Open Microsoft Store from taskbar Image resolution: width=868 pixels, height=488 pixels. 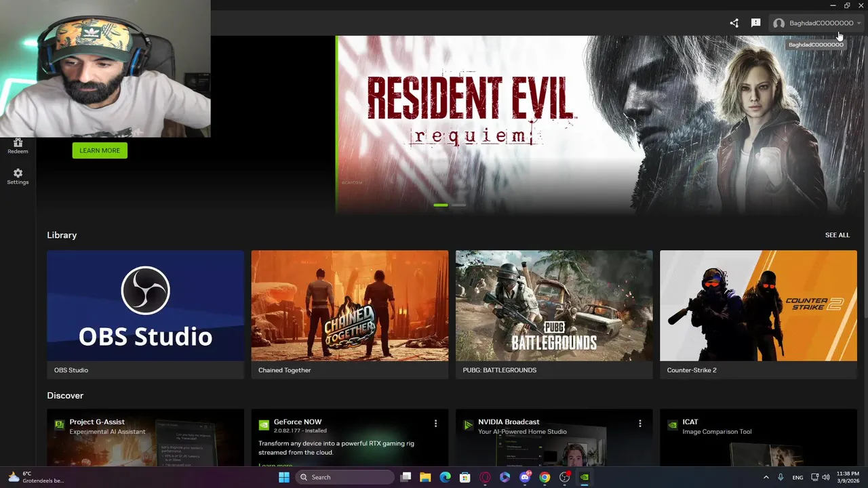coord(465,477)
